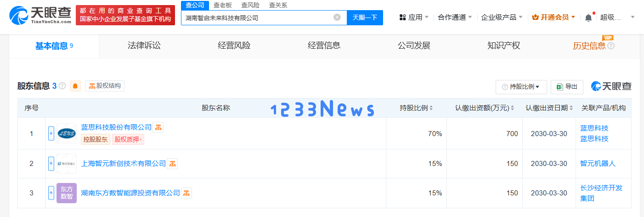The image size is (644, 217).
Task: Click the orange shareholder alert bell
Action: 75,86
